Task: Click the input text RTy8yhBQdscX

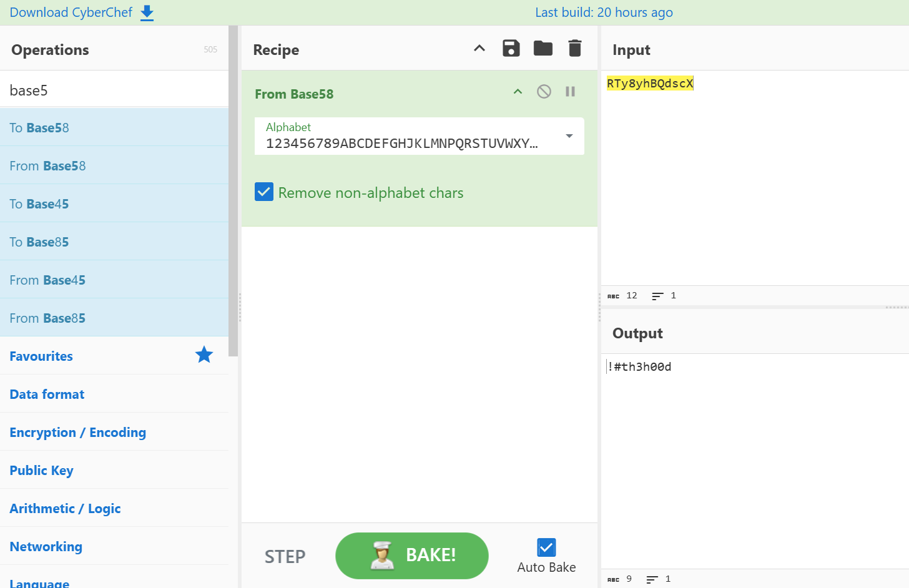Action: tap(650, 83)
